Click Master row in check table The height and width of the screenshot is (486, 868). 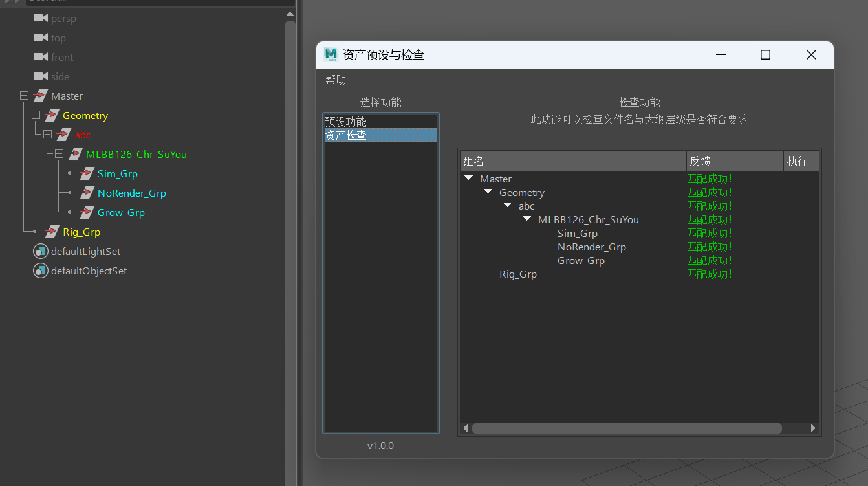(495, 179)
